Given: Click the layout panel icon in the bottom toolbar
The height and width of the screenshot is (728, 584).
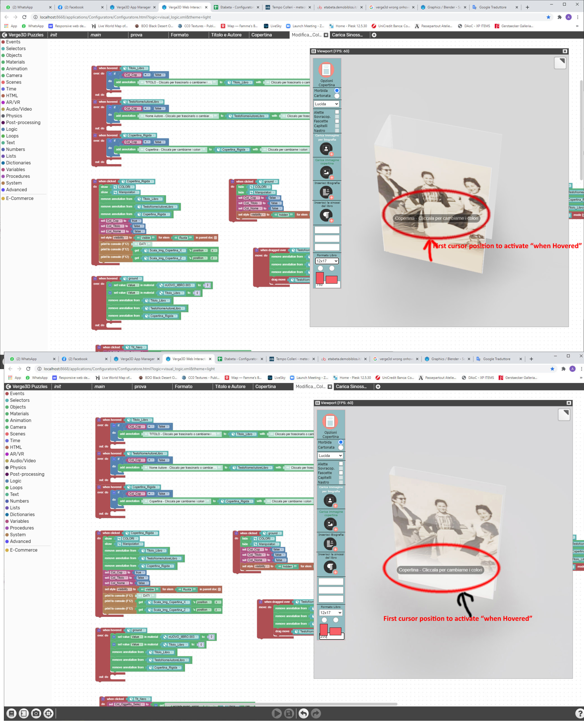Looking at the screenshot, I should pyautogui.click(x=24, y=713).
